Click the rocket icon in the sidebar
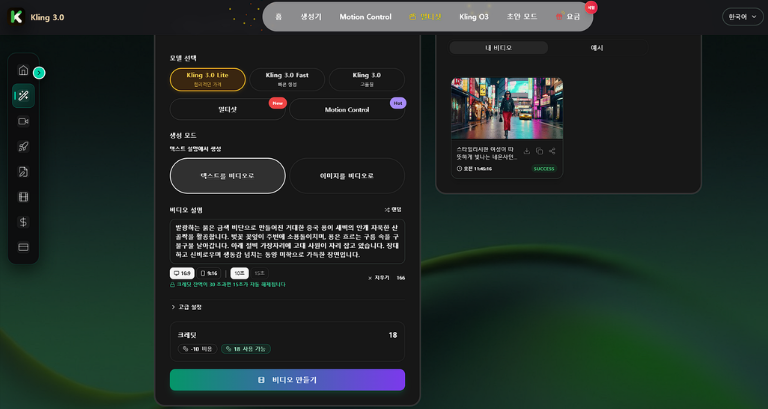 click(23, 146)
